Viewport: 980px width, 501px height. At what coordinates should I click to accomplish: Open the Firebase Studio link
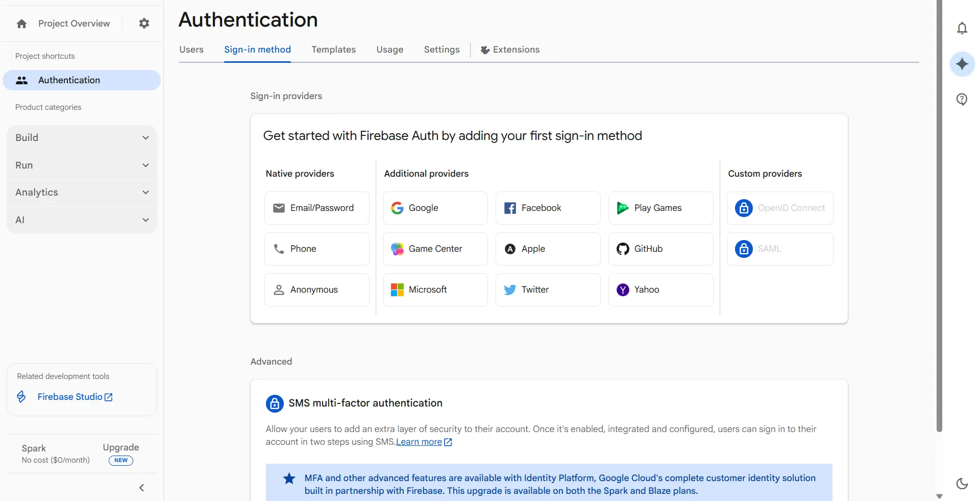pyautogui.click(x=75, y=397)
